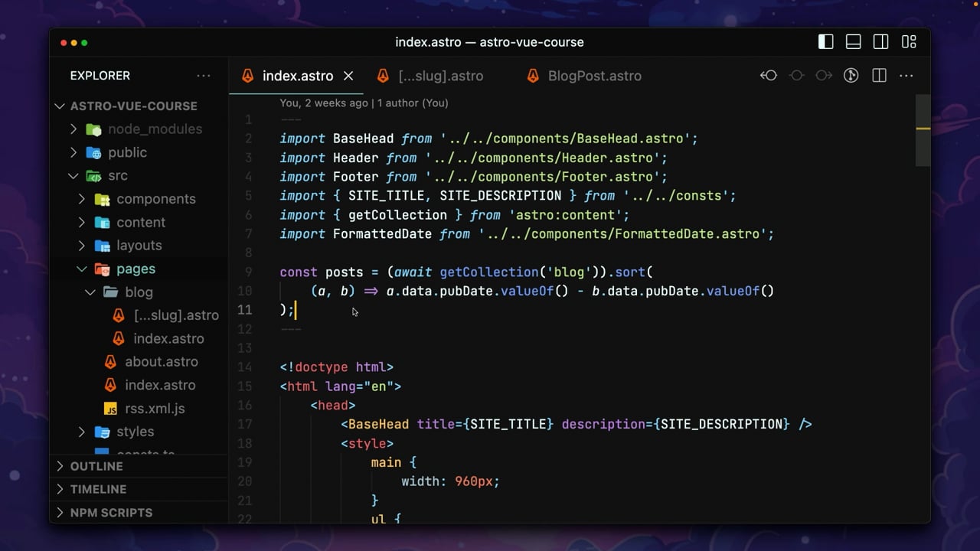Image resolution: width=980 pixels, height=551 pixels.
Task: Click Astro icon on [...slug].astro tab
Action: [x=383, y=76]
